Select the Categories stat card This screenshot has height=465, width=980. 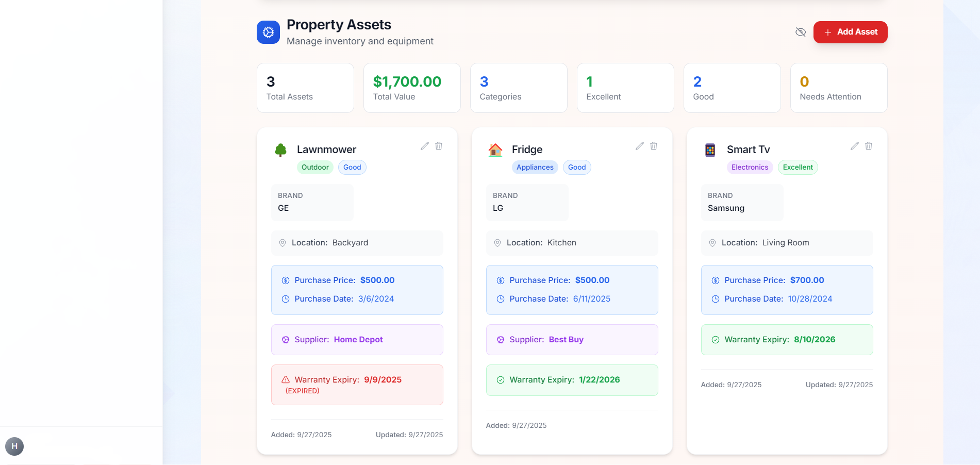pos(519,88)
